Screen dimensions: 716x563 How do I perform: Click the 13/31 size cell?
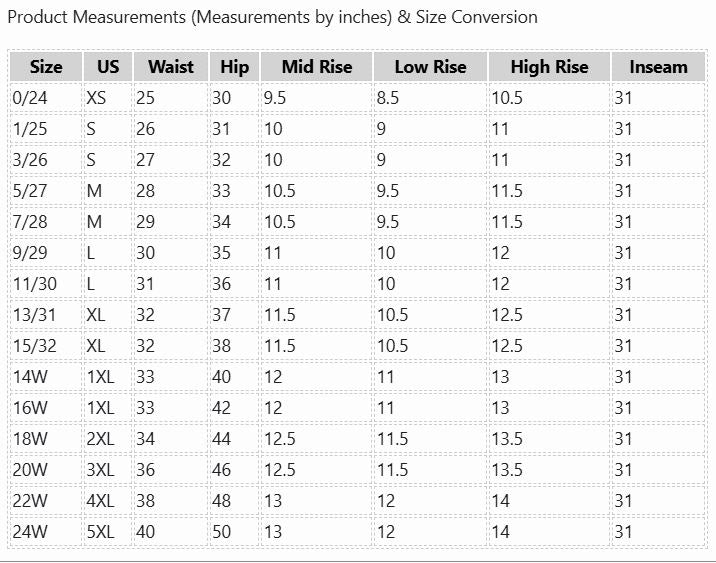33,315
